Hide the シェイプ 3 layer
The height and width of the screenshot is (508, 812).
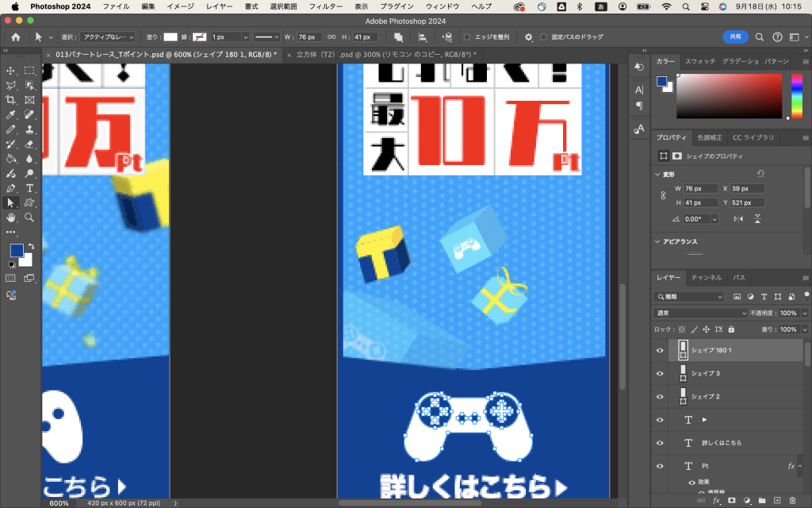point(660,373)
